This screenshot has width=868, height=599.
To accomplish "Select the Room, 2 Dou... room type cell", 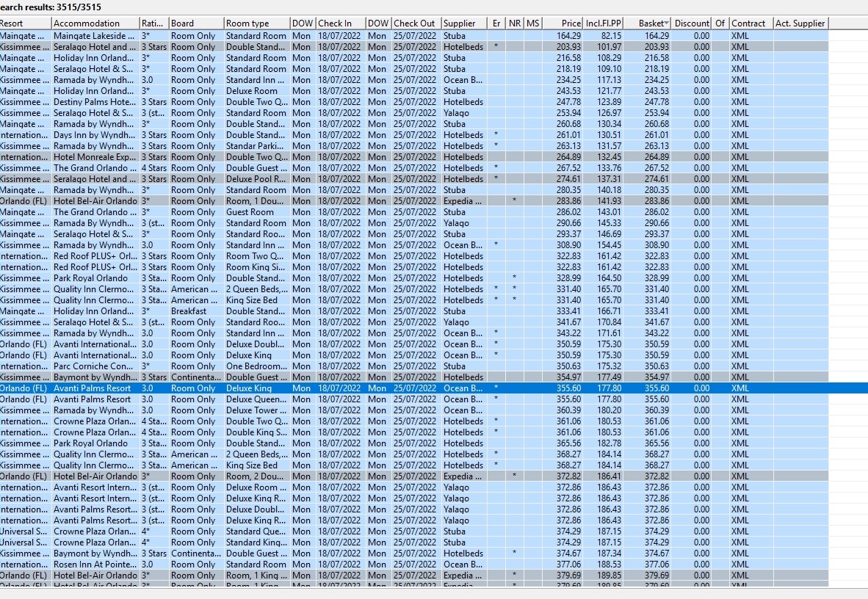I will pos(256,476).
